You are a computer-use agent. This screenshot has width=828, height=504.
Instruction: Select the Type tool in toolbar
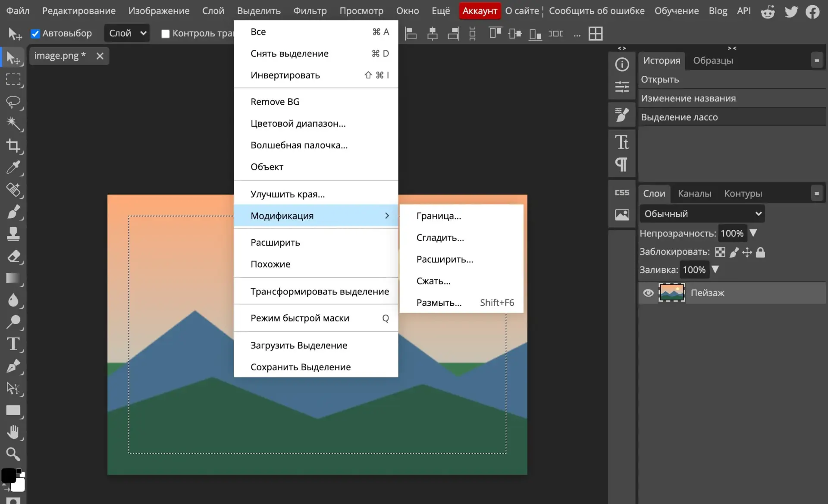click(x=13, y=344)
